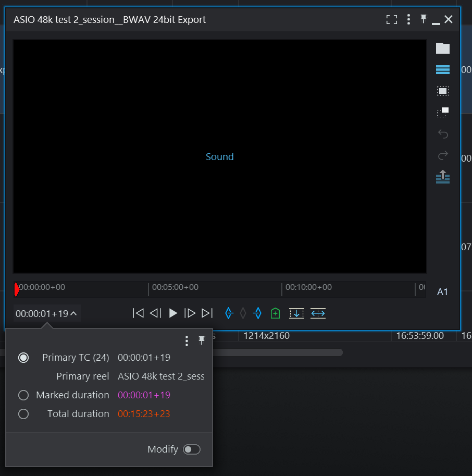Add a cue with the green plus icon

click(275, 313)
